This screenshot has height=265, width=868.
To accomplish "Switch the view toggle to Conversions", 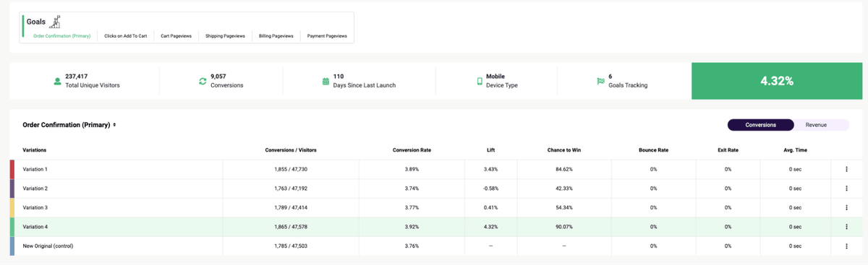I will tap(760, 125).
